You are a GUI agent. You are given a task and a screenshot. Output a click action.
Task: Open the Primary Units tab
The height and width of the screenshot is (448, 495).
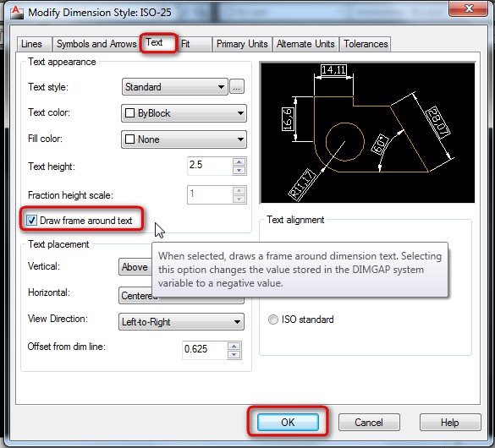(x=242, y=44)
